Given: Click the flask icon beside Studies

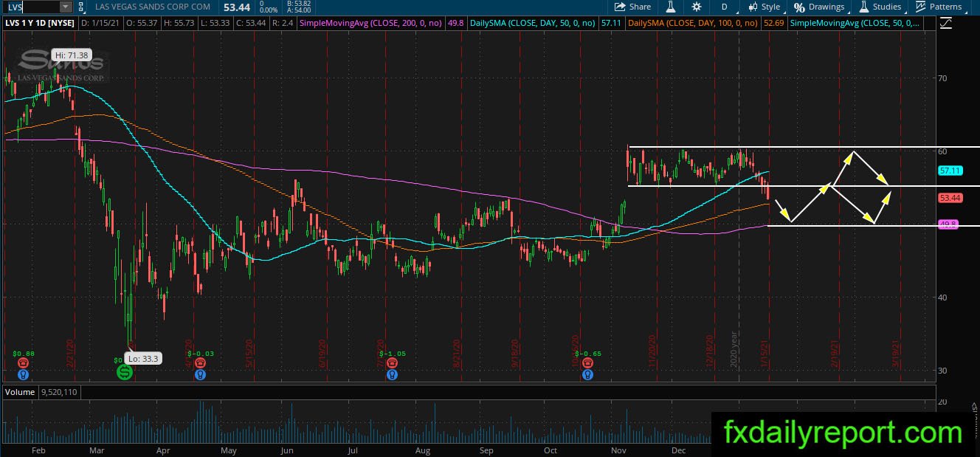Looking at the screenshot, I should (863, 7).
